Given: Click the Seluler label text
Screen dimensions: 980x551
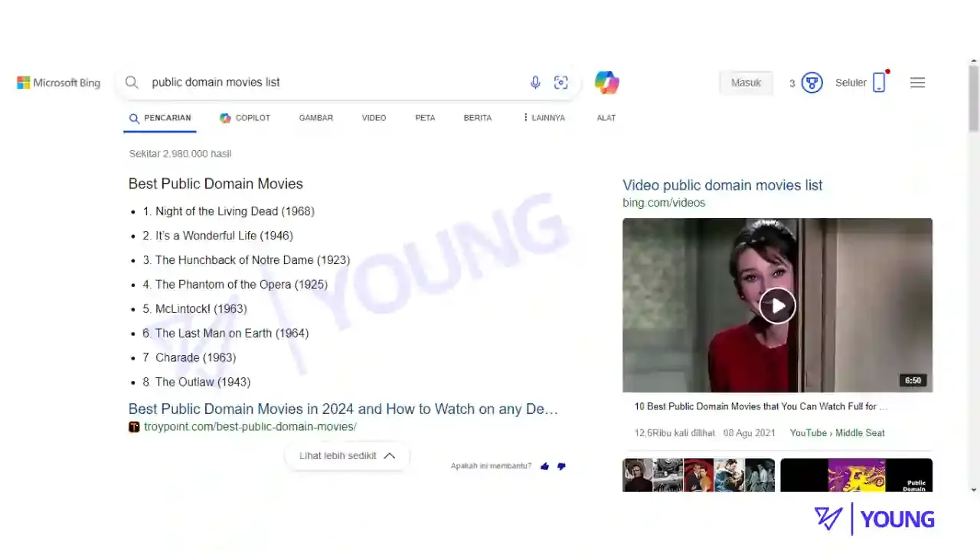Looking at the screenshot, I should 851,83.
